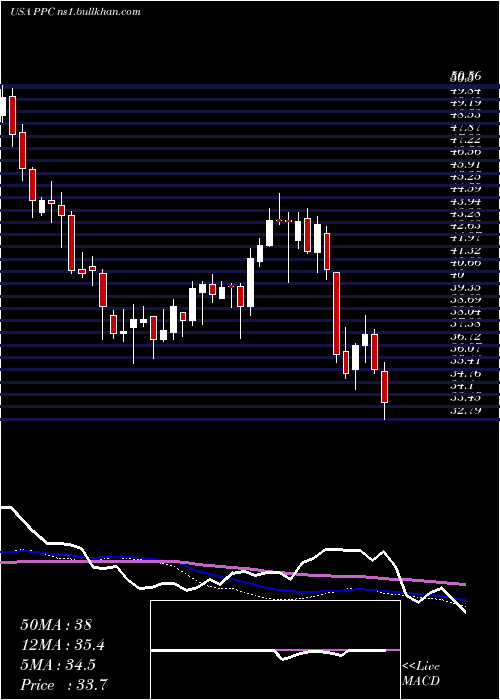The image size is (500, 700).
Task: Click the Price : 33.7 readout
Action: [x=64, y=685]
